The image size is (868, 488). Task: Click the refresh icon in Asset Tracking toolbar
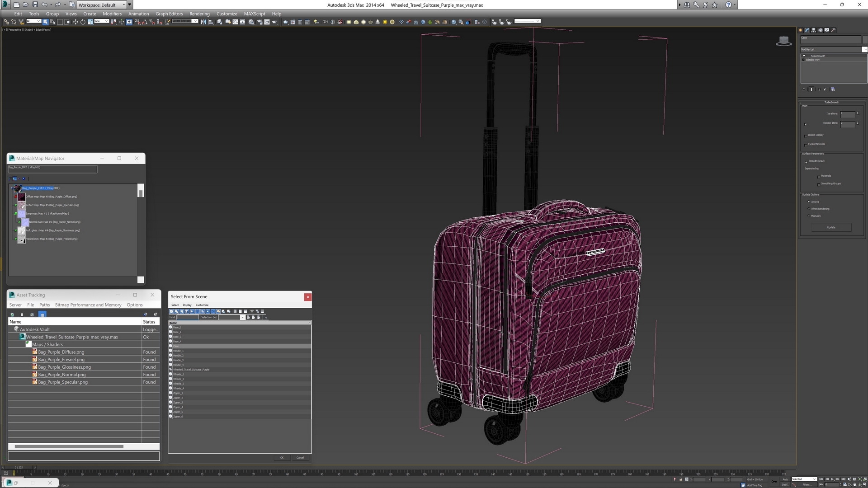(x=12, y=314)
